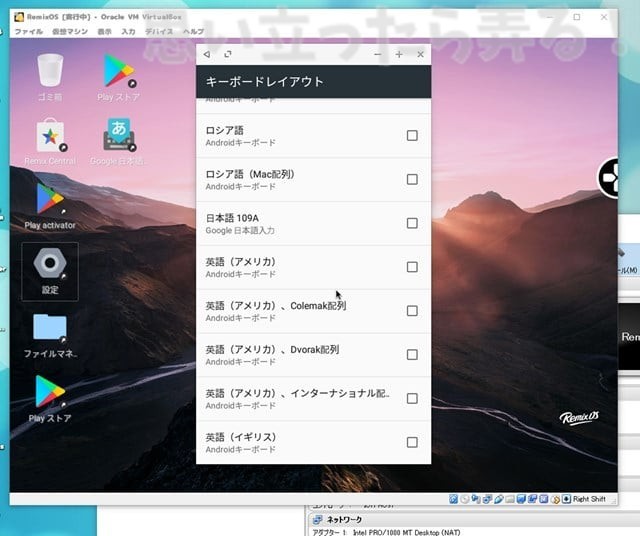The height and width of the screenshot is (536, 640).
Task: Maximize the RemixOS VirtualBox window
Action: coord(577,17)
